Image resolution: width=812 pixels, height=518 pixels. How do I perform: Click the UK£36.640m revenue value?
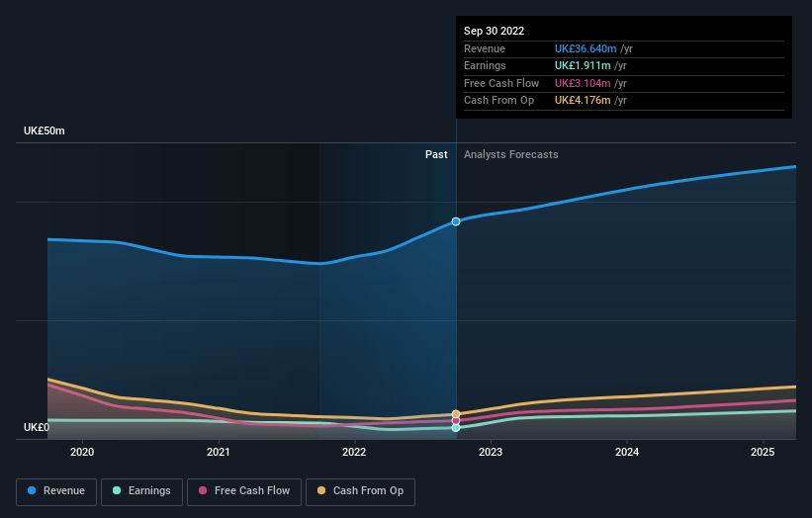coord(586,48)
